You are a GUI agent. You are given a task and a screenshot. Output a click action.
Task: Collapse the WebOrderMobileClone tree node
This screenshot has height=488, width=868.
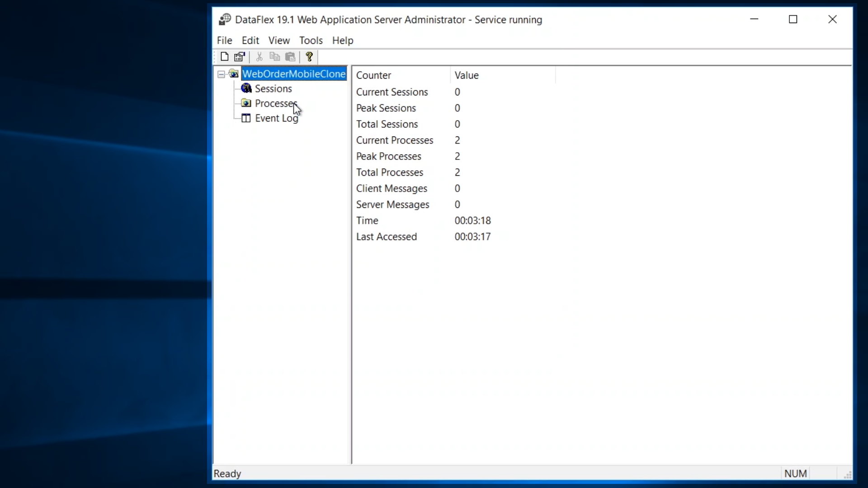(221, 74)
